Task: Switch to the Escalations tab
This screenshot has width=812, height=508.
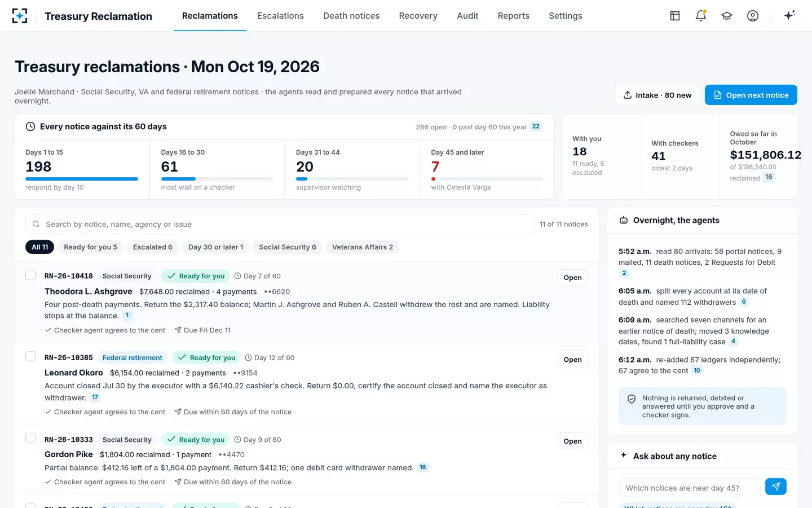Action: click(x=280, y=16)
